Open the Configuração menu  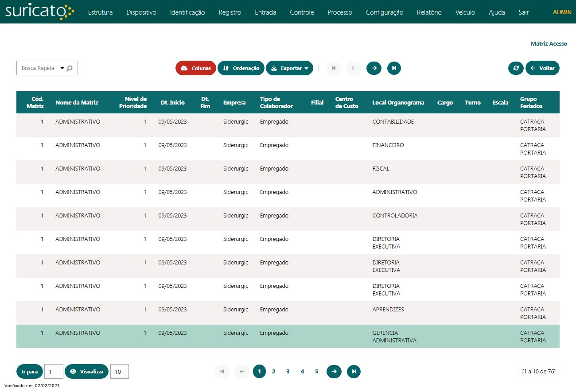(x=385, y=12)
